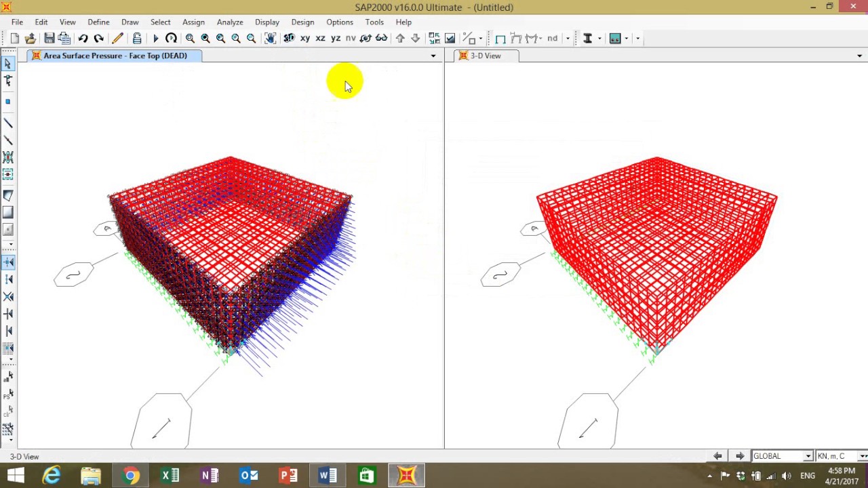The height and width of the screenshot is (488, 868).
Task: Click Show Undeformed Shape icon
Action: pyautogui.click(x=500, y=39)
